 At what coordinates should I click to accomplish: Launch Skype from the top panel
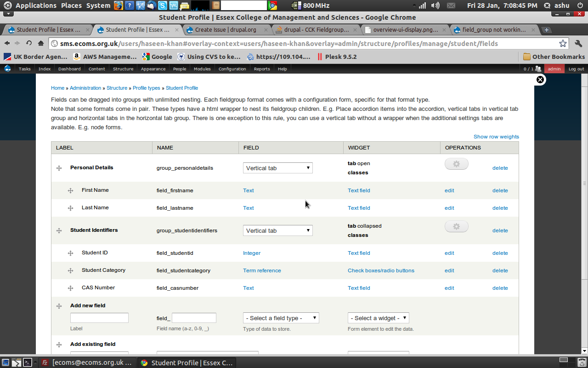[x=162, y=6]
